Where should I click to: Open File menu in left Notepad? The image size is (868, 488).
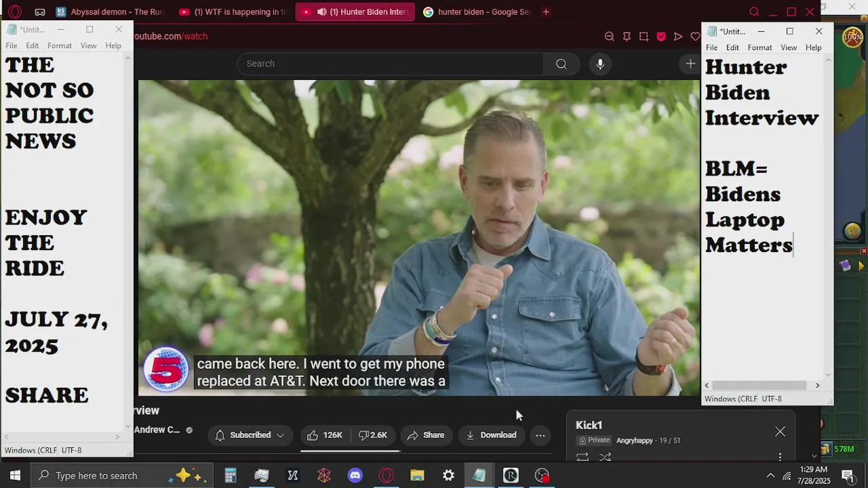pos(12,45)
